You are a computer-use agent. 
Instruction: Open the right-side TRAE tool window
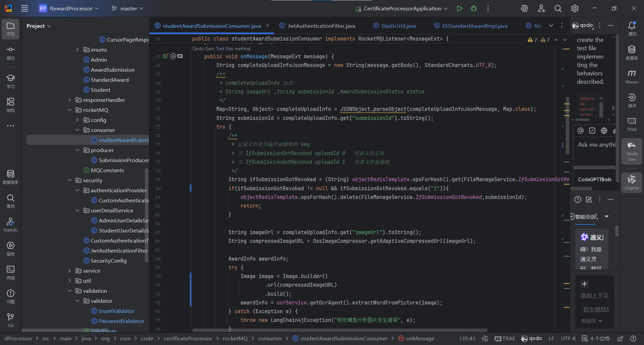[632, 124]
